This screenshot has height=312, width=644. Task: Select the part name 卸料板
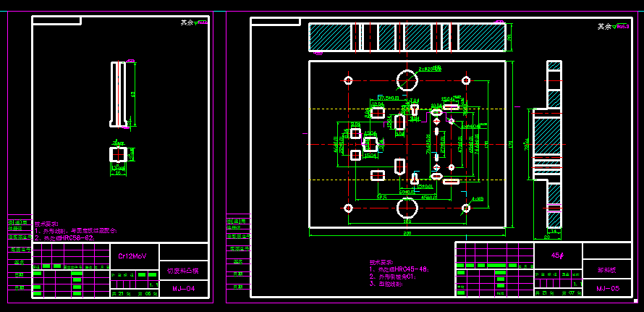pos(607,271)
